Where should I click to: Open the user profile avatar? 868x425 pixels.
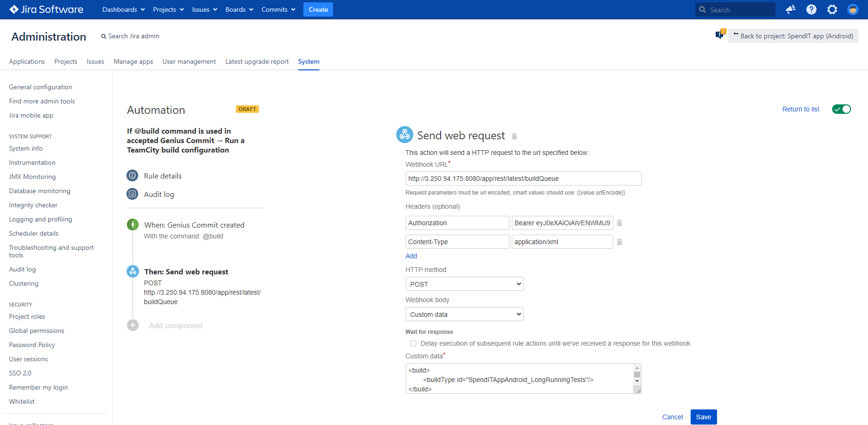click(x=853, y=9)
